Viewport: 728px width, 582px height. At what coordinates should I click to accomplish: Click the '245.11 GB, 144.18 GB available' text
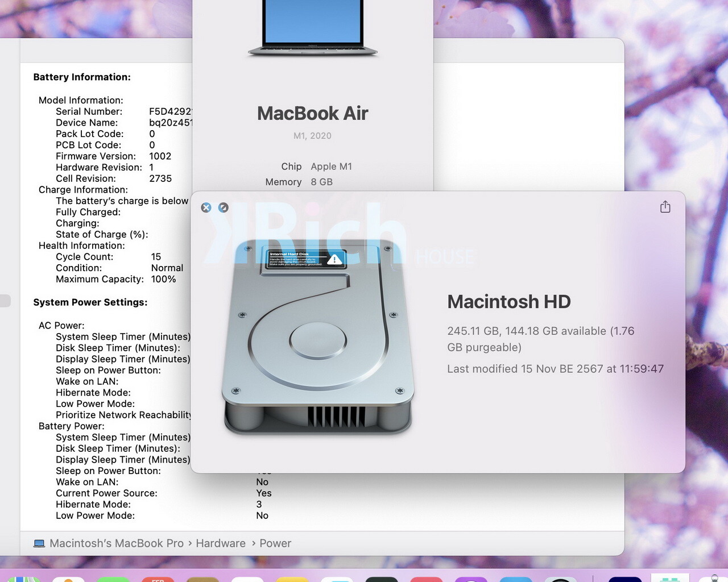click(527, 331)
